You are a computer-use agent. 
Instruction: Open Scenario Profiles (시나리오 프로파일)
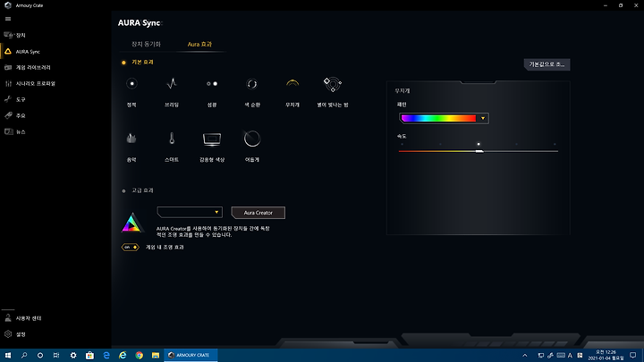(x=30, y=83)
